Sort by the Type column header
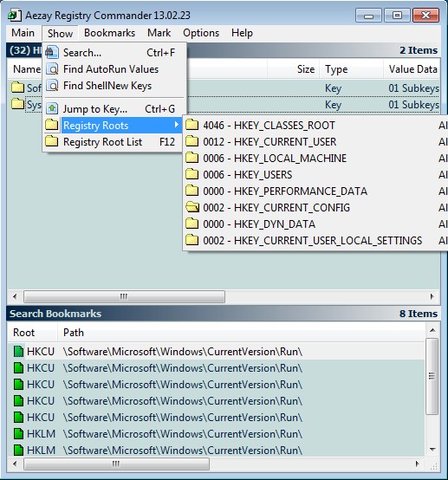The width and height of the screenshot is (448, 480). pos(351,69)
